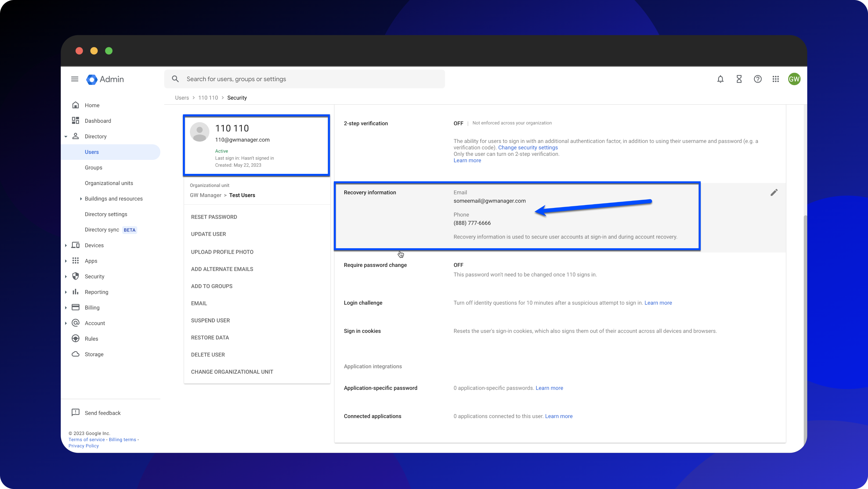The height and width of the screenshot is (489, 868).
Task: Open the Google apps grid
Action: 776,79
